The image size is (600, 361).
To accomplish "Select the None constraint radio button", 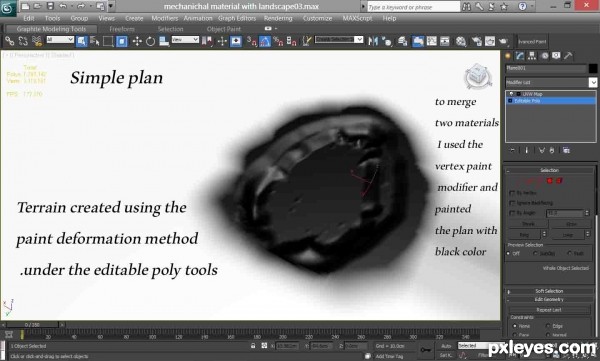I will tap(515, 326).
